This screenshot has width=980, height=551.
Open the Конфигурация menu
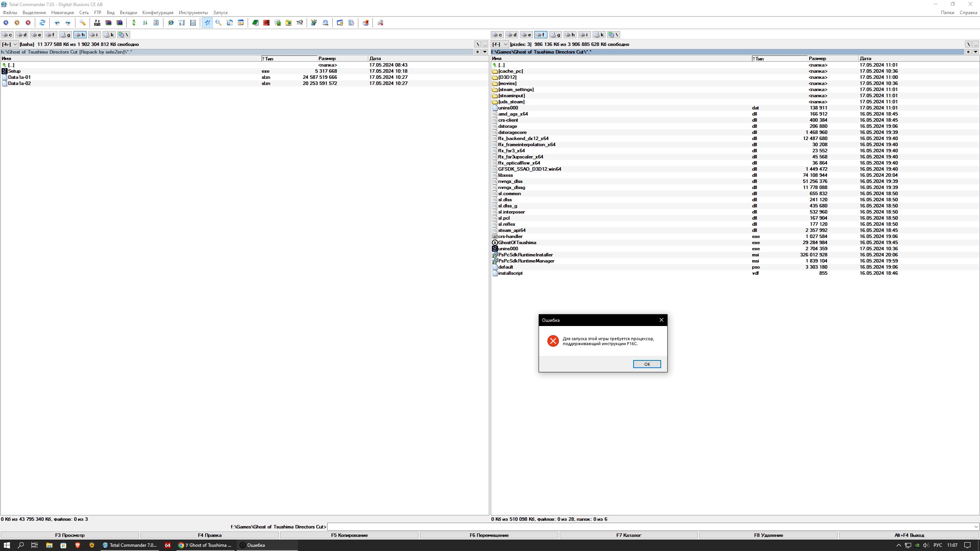[x=158, y=13]
